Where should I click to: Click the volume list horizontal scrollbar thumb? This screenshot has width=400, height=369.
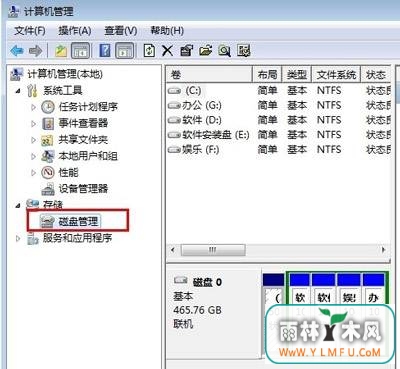pos(213,250)
